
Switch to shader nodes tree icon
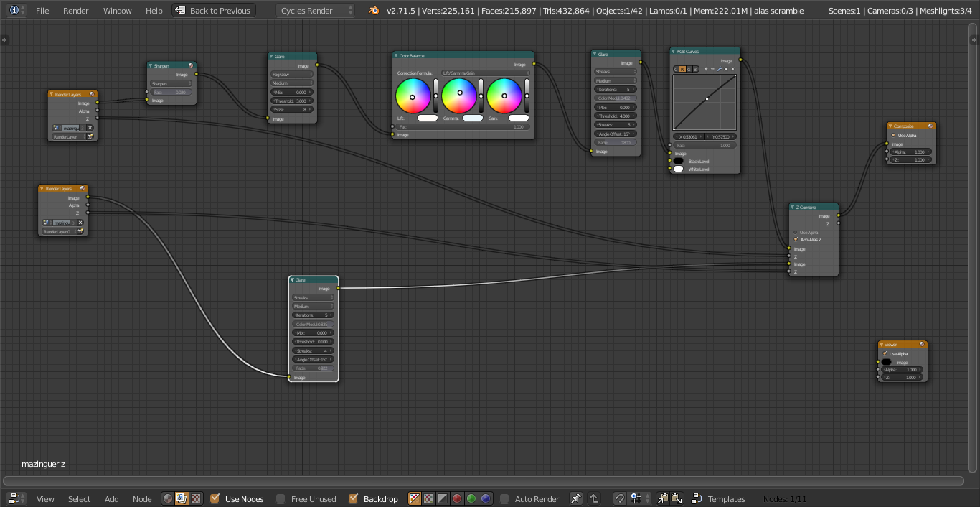[168, 498]
